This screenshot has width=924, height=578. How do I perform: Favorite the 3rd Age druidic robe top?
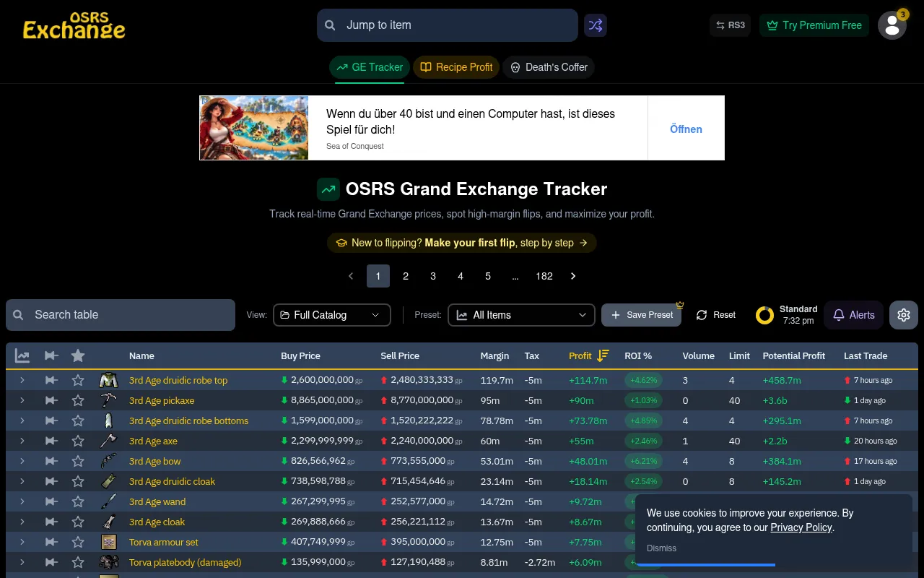(x=78, y=380)
